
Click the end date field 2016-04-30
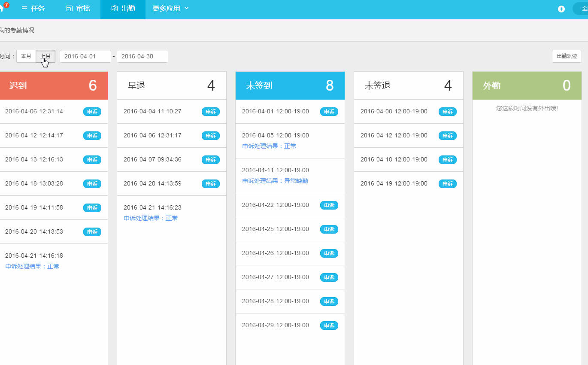point(142,56)
